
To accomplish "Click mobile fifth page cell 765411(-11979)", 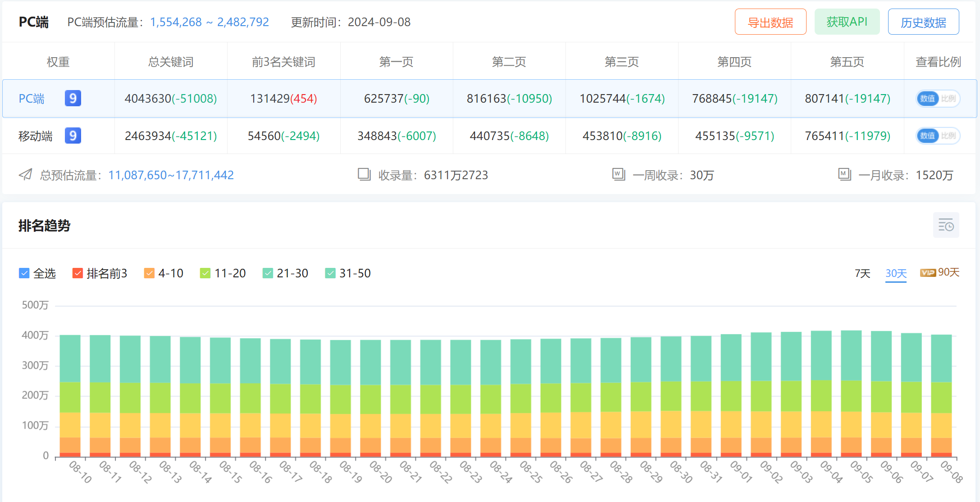I will (848, 136).
